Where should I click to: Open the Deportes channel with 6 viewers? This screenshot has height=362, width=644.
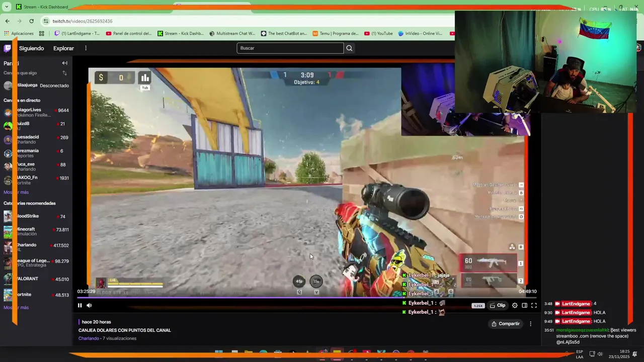[x=36, y=153]
